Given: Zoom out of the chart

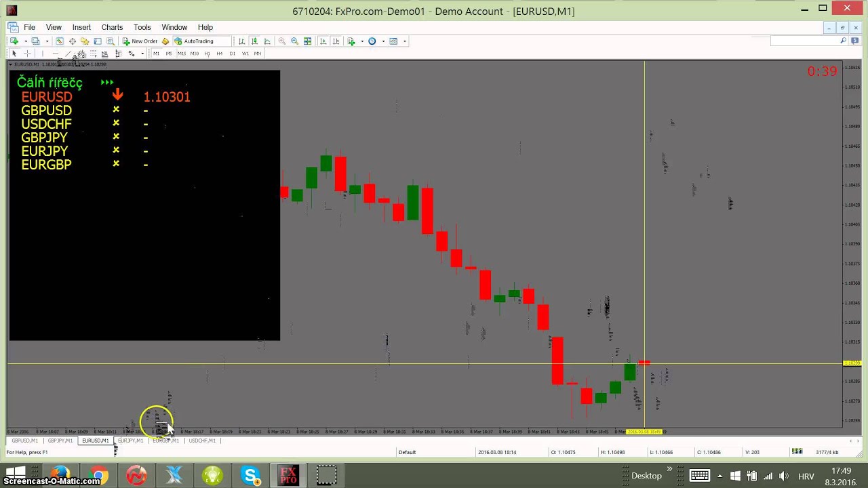Looking at the screenshot, I should point(294,41).
